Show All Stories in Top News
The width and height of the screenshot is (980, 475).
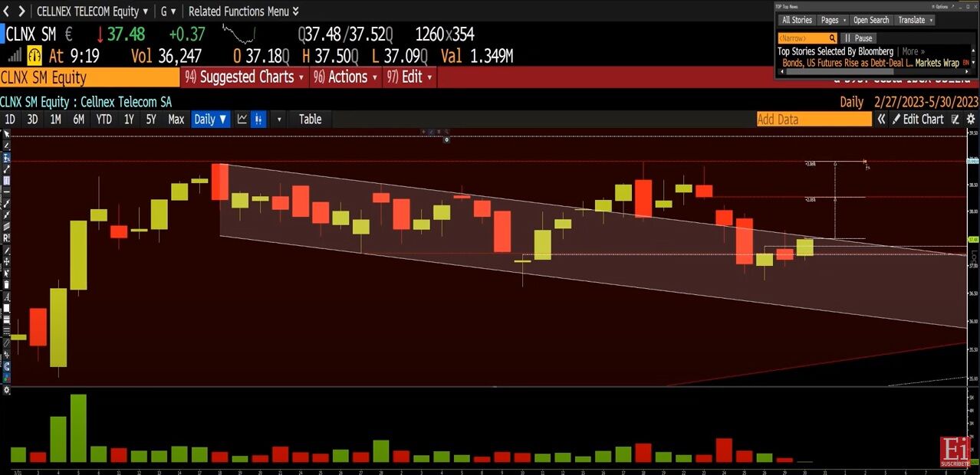(797, 20)
